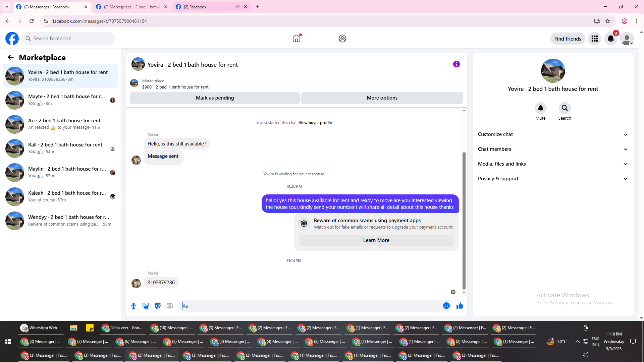Expand Chat members section
The image size is (644, 362).
point(553,149)
